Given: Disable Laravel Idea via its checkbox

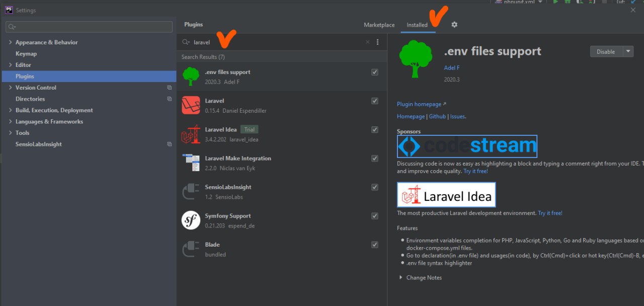Looking at the screenshot, I should (375, 129).
